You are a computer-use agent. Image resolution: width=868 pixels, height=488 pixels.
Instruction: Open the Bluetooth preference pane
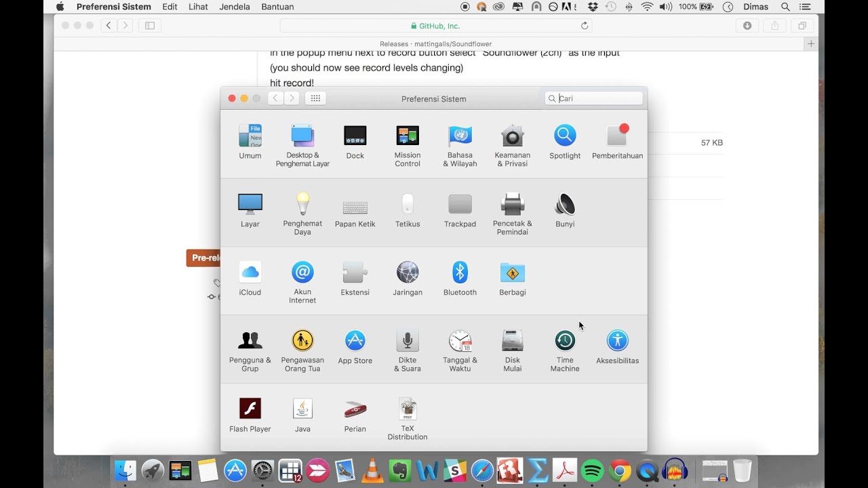pyautogui.click(x=460, y=279)
